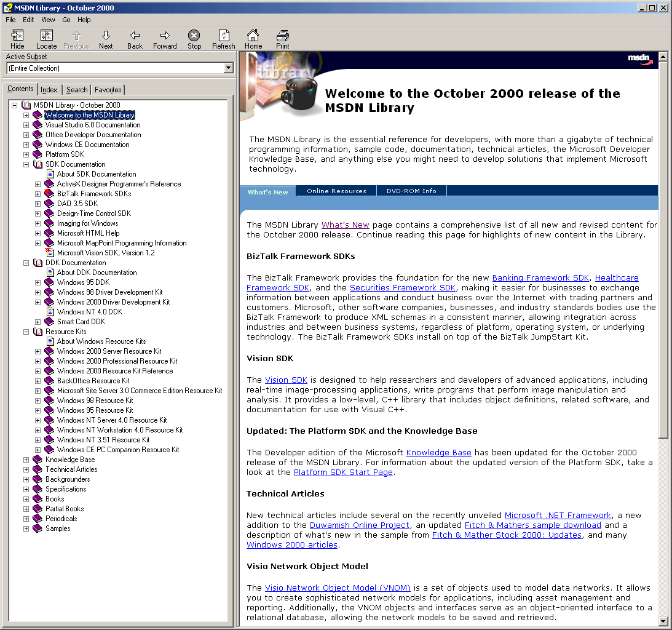Open the Online Resources tab
The image size is (672, 630).
click(336, 191)
